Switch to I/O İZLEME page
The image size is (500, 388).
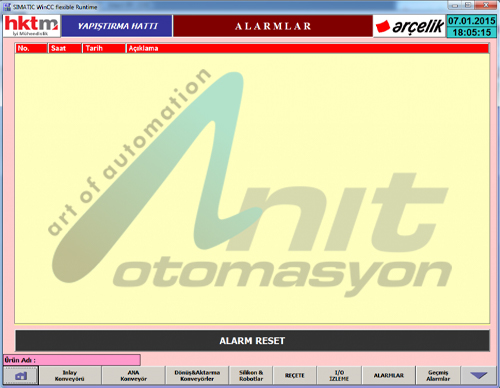click(339, 375)
